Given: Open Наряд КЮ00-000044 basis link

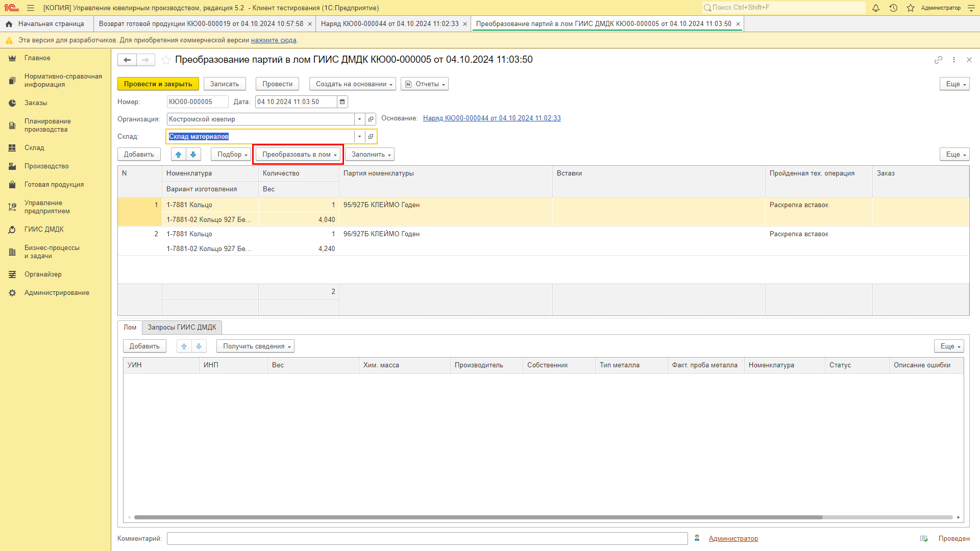Looking at the screenshot, I should tap(492, 118).
